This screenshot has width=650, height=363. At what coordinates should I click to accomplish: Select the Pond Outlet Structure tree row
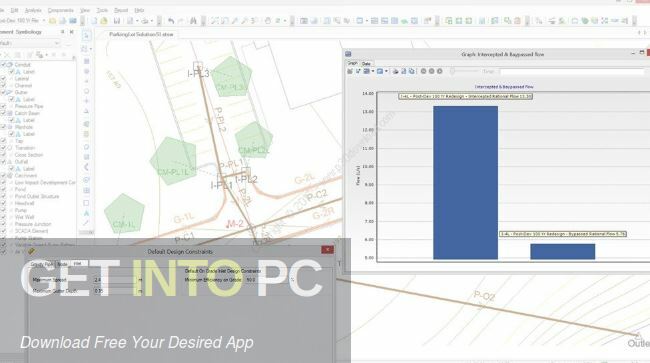[37, 196]
